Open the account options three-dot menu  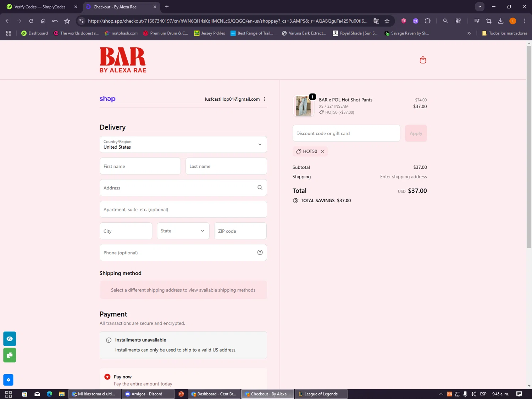click(265, 99)
